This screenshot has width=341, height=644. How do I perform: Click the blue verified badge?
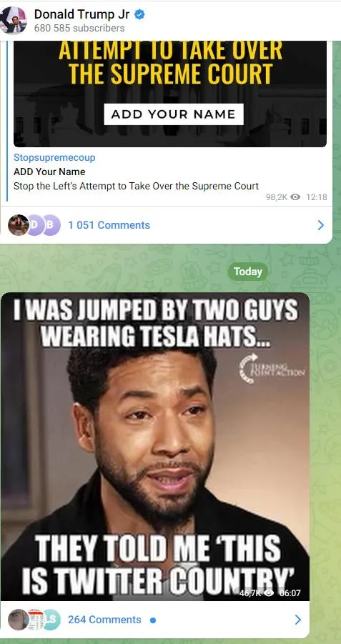[x=139, y=14]
